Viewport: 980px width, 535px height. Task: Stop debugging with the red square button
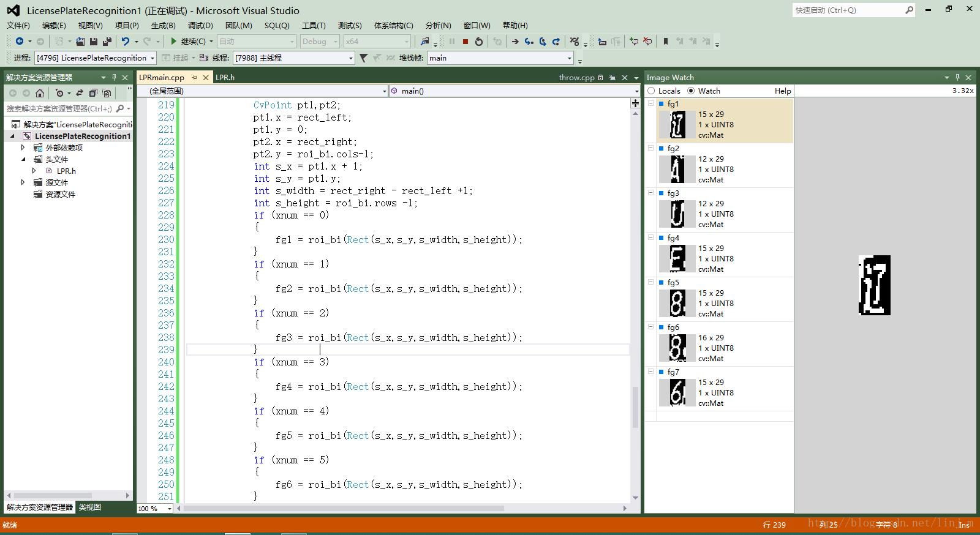[466, 42]
